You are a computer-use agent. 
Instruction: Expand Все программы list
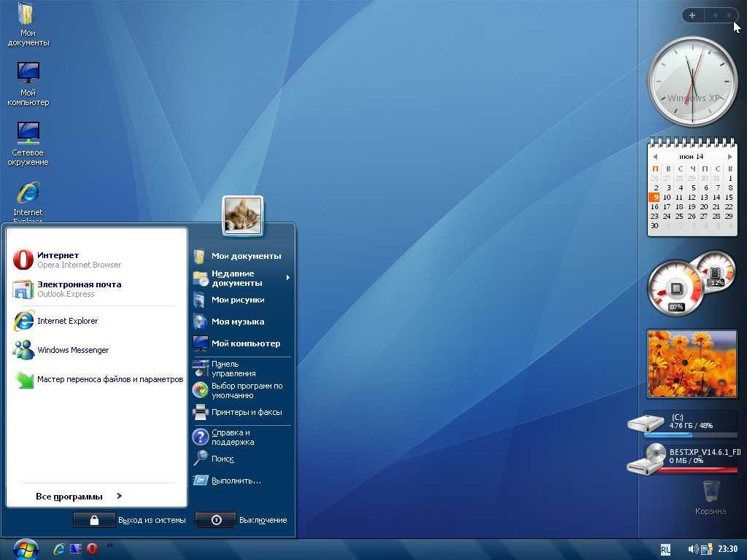click(79, 496)
